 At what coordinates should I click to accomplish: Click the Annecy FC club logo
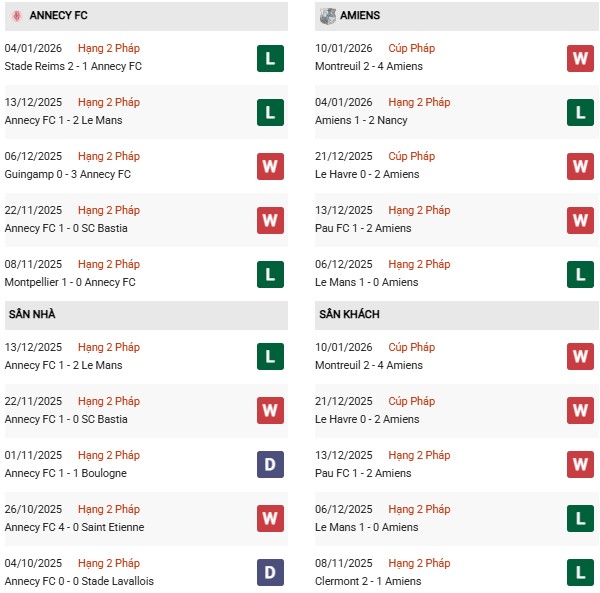pos(16,16)
